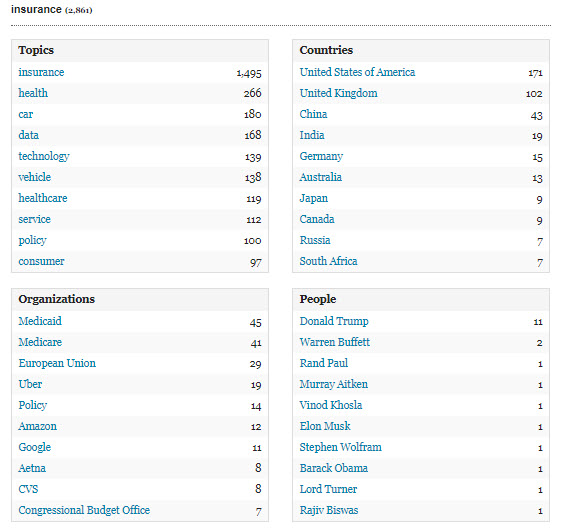563x532 pixels.
Task: Open the consumer topic link
Action: [x=41, y=261]
